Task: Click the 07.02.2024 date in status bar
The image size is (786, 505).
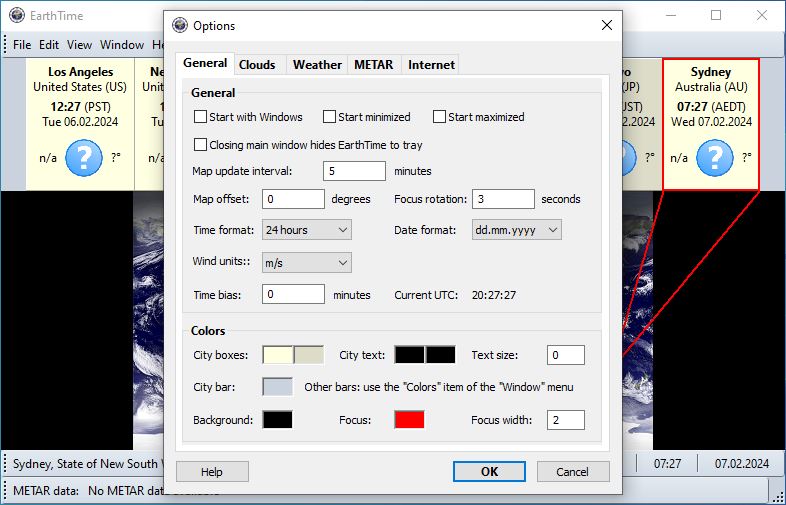Action: [x=742, y=464]
